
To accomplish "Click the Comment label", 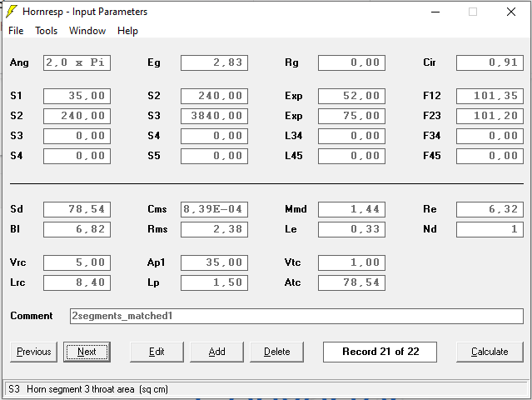I will coord(31,316).
